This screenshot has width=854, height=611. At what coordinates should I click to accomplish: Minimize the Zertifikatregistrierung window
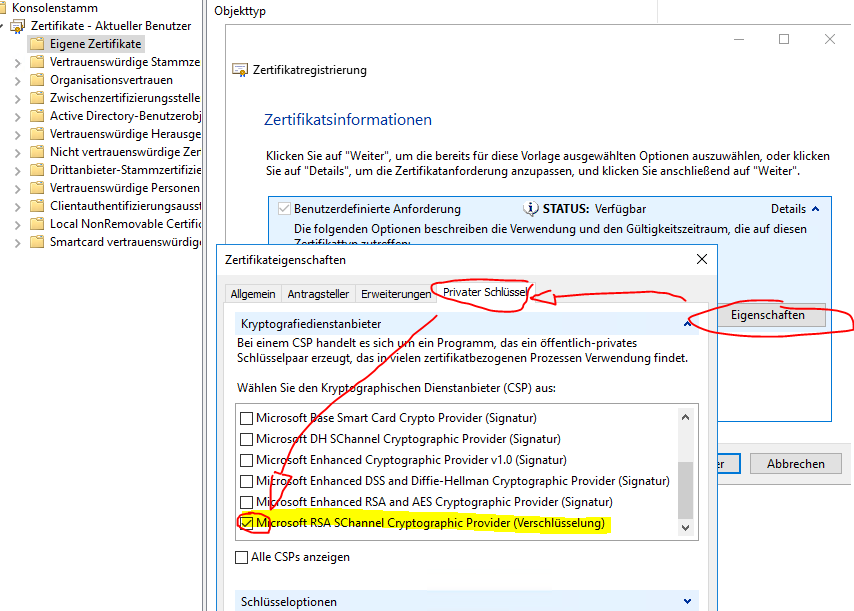739,39
